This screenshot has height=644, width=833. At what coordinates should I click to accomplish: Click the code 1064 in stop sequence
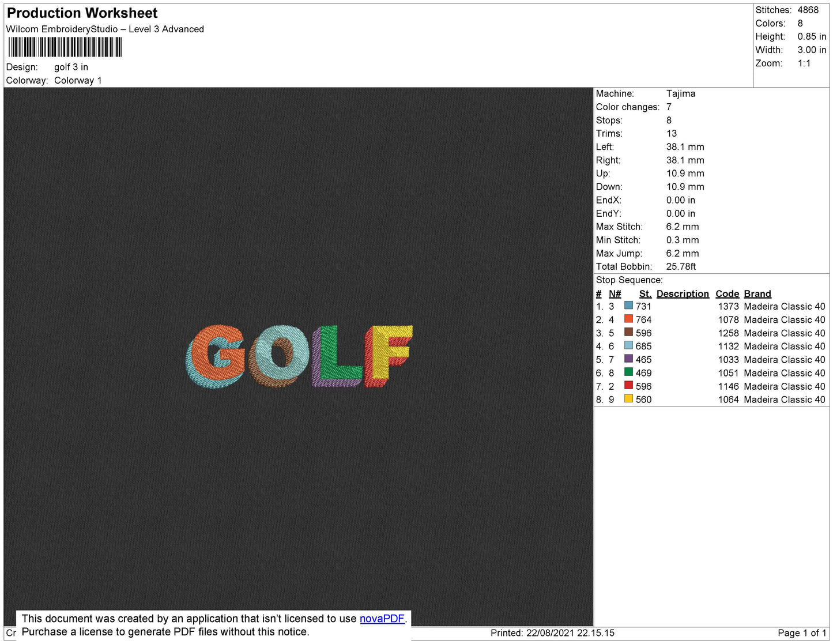(x=728, y=399)
